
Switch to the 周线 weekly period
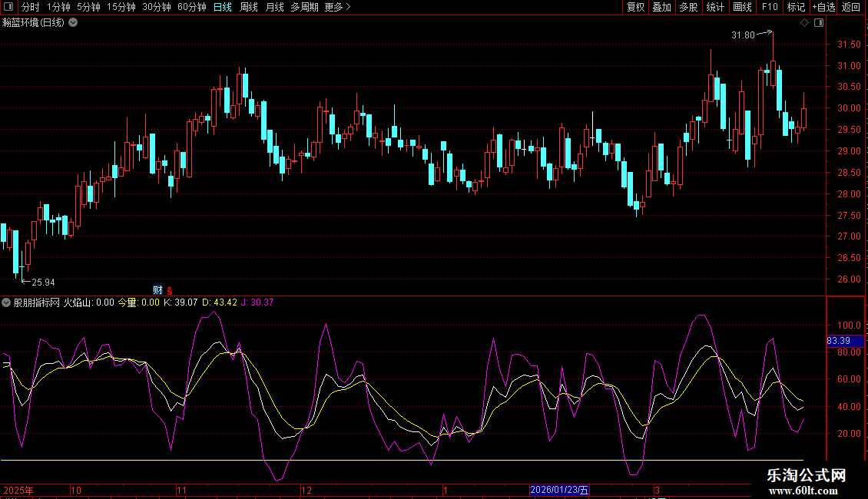pos(248,8)
